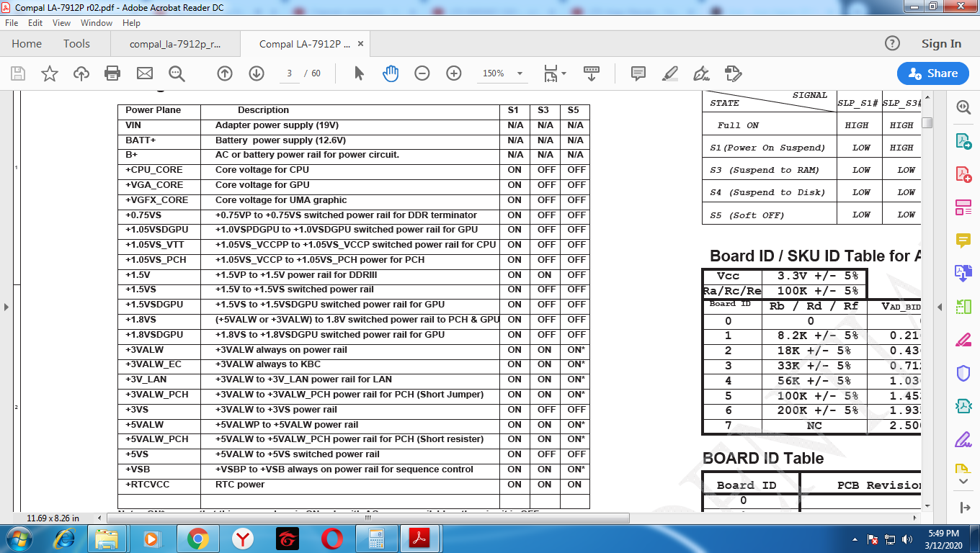This screenshot has height=553, width=980.
Task: Zoom in with the plus icon
Action: [x=454, y=73]
